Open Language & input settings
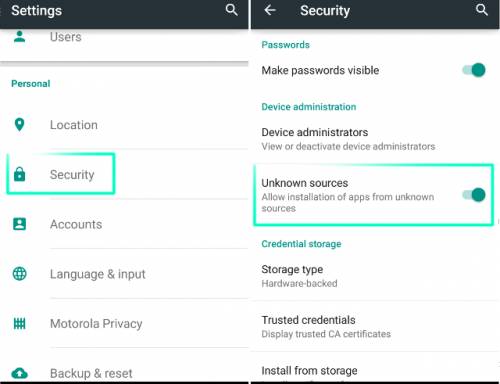 124,274
